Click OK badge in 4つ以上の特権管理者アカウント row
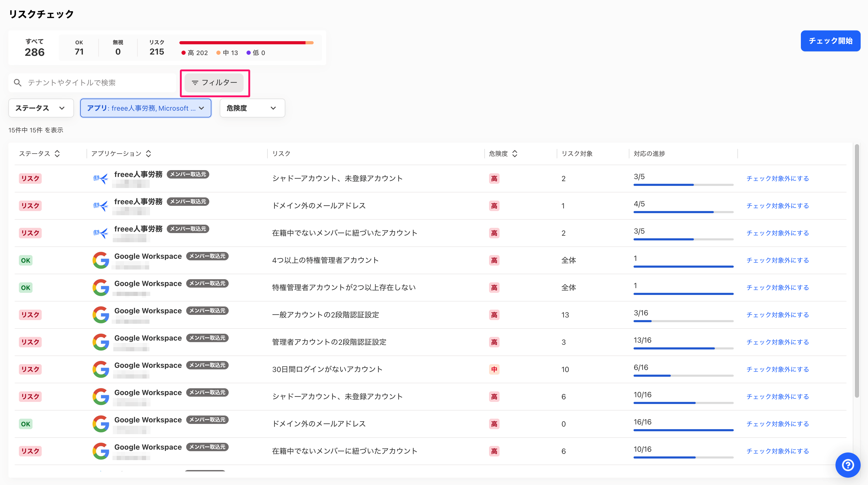This screenshot has width=868, height=485. [26, 260]
